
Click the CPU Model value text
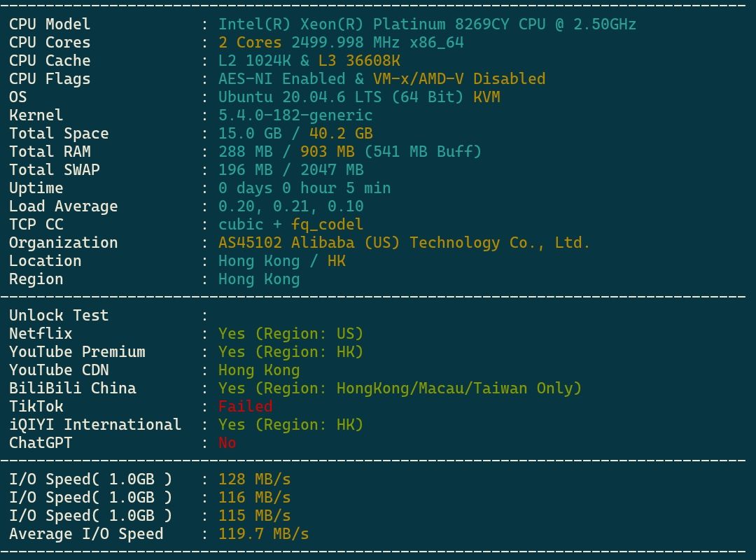(x=427, y=24)
